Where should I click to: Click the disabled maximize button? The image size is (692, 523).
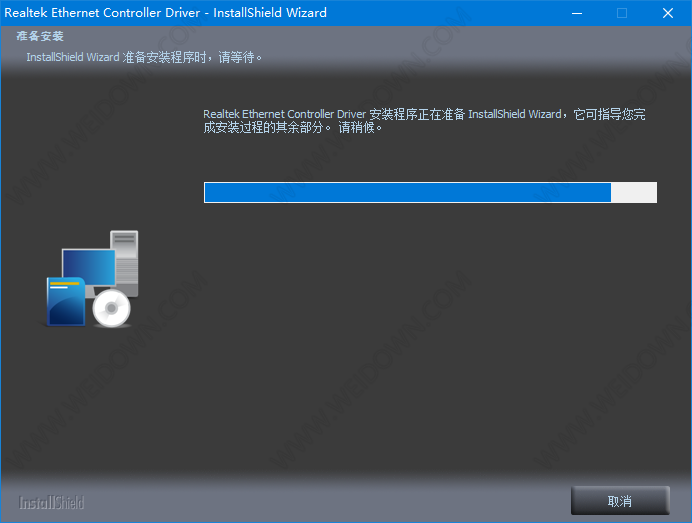pyautogui.click(x=622, y=13)
